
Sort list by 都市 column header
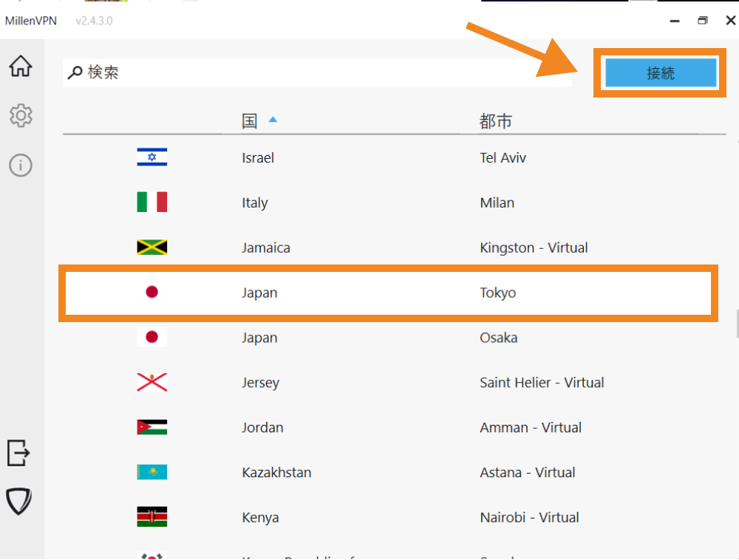495,120
